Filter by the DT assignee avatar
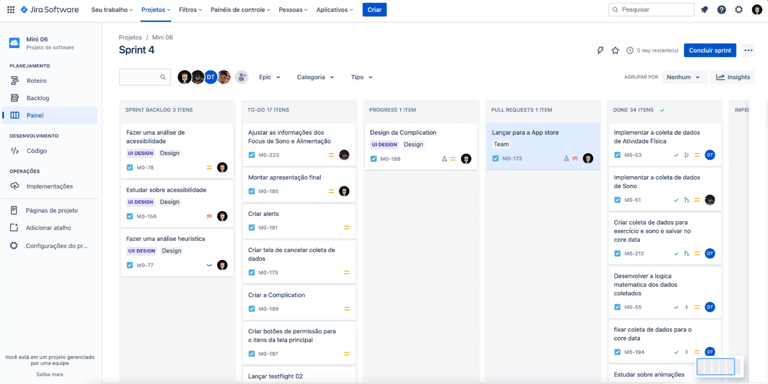The width and height of the screenshot is (768, 384). [x=211, y=77]
